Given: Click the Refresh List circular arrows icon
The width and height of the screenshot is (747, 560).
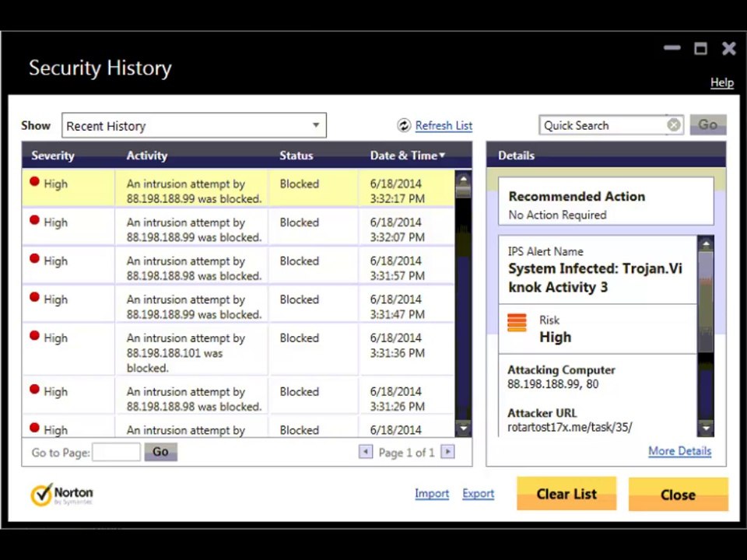Looking at the screenshot, I should tap(404, 125).
